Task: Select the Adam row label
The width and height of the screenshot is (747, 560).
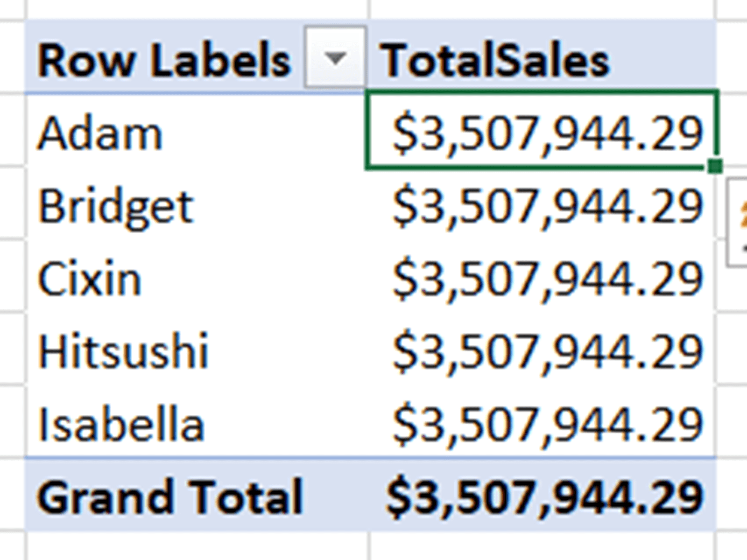Action: pos(100,134)
